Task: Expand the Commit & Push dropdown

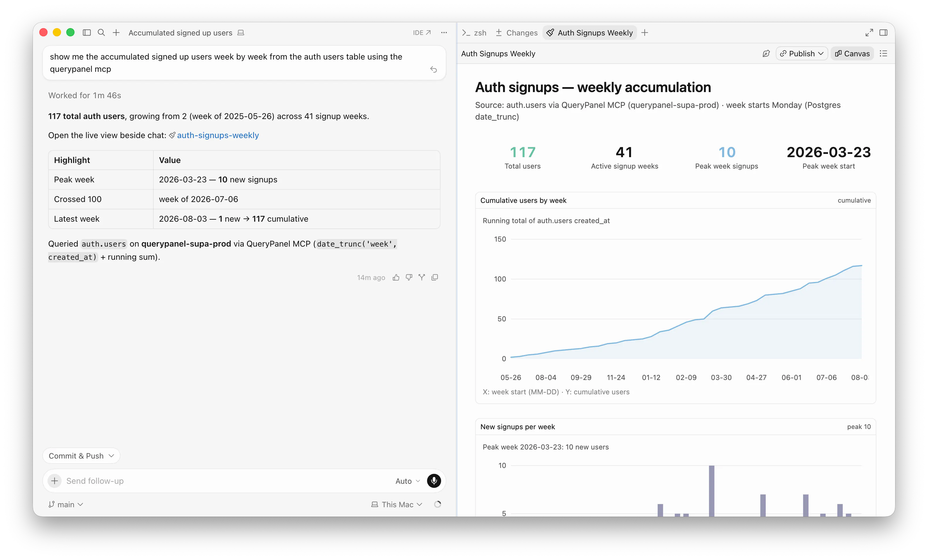Action: coord(81,456)
